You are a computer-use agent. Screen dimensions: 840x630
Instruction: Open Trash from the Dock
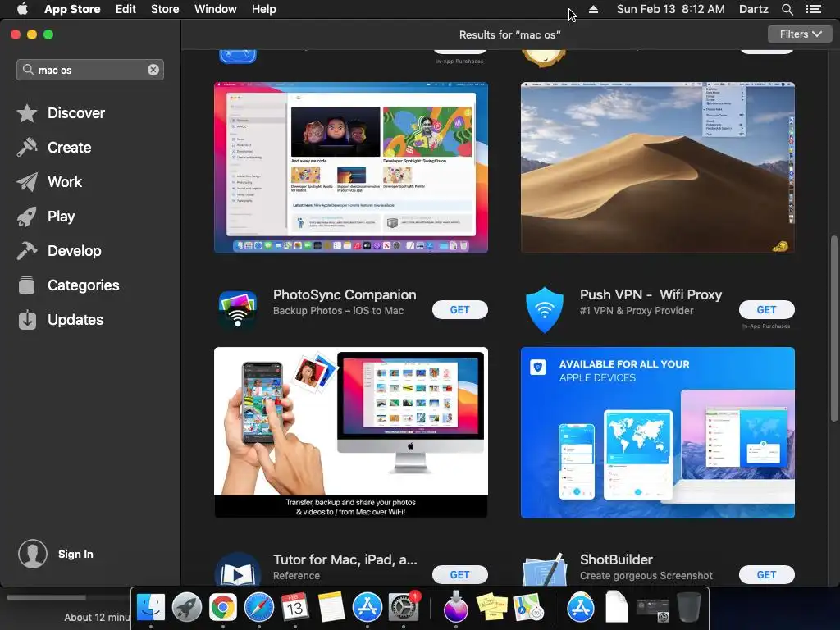pyautogui.click(x=689, y=607)
